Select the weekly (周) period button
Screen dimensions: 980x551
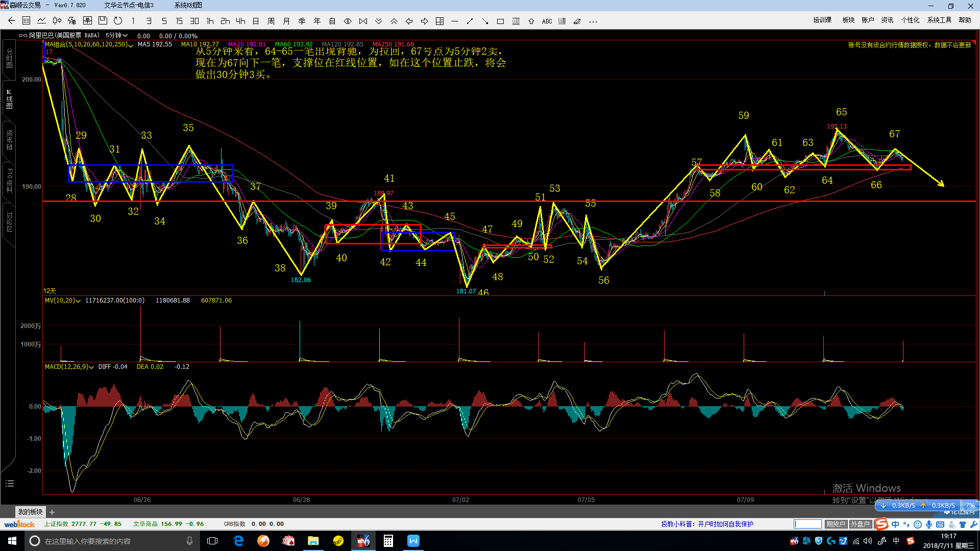pyautogui.click(x=271, y=21)
